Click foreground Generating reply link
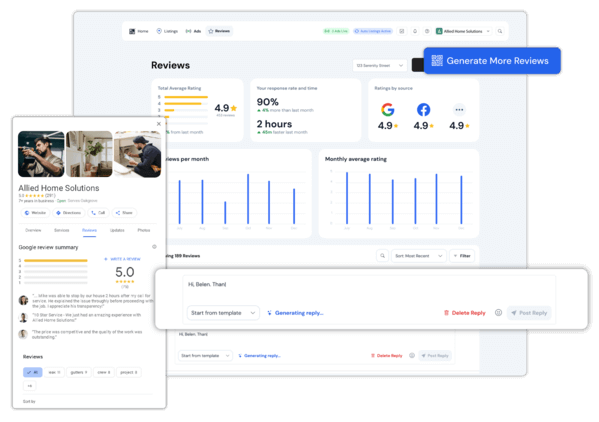The image size is (599, 422). (295, 313)
